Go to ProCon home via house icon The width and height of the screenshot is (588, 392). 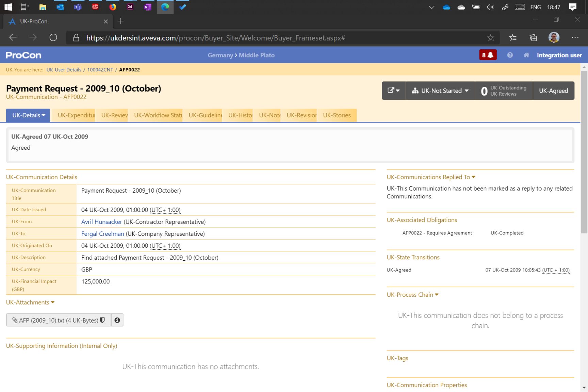(x=526, y=55)
